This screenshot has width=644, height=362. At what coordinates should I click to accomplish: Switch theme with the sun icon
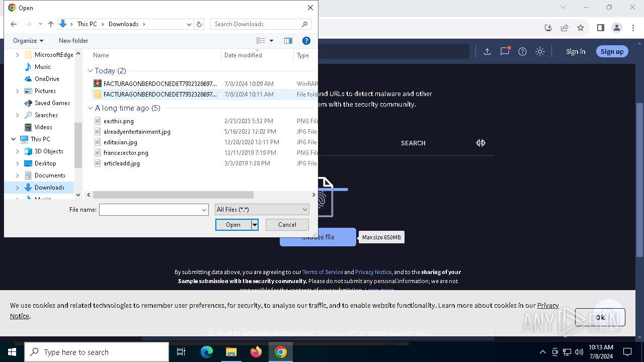(x=540, y=51)
